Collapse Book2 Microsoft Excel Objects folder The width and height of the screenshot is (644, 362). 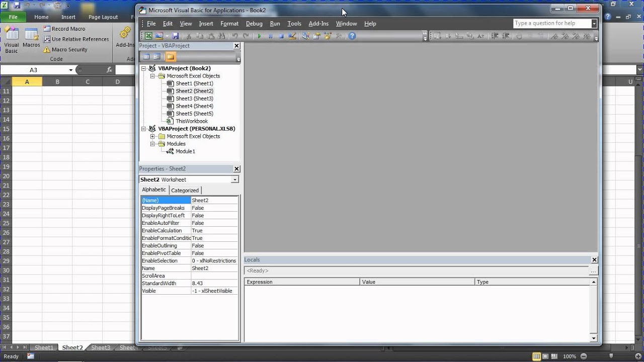tap(152, 76)
